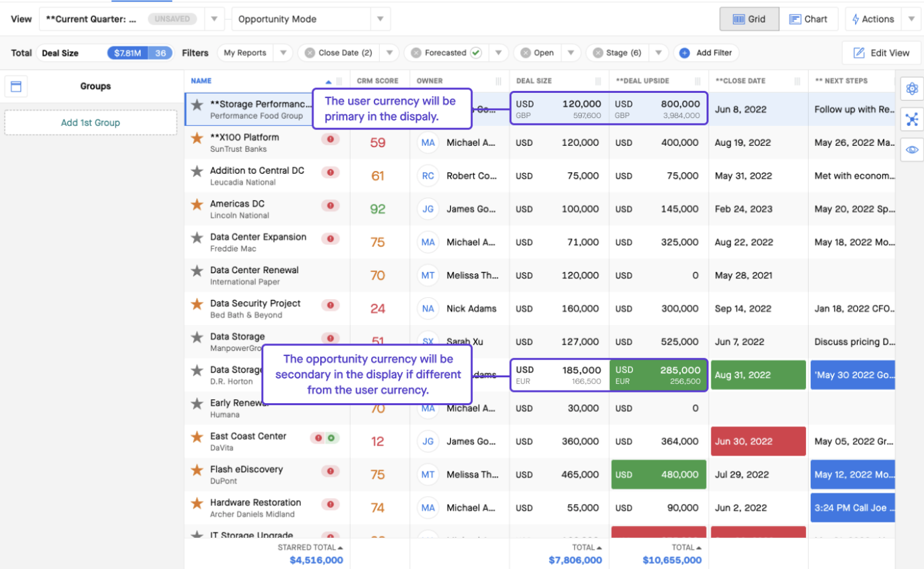Screen dimensions: 924x569
Task: Click the groups panel layout icon
Action: point(16,86)
